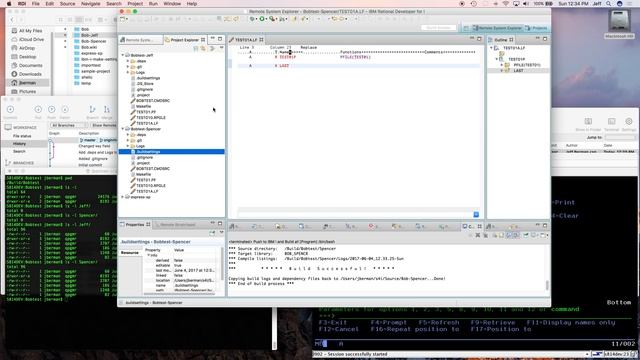Pin the Console view
The image size is (640, 360).
coord(526,235)
